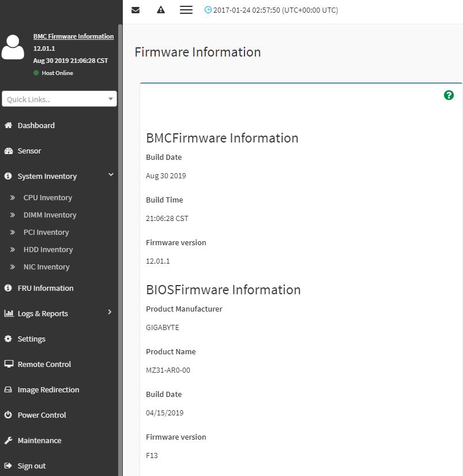Click the Dashboard home icon
The width and height of the screenshot is (463, 476).
[x=8, y=125]
